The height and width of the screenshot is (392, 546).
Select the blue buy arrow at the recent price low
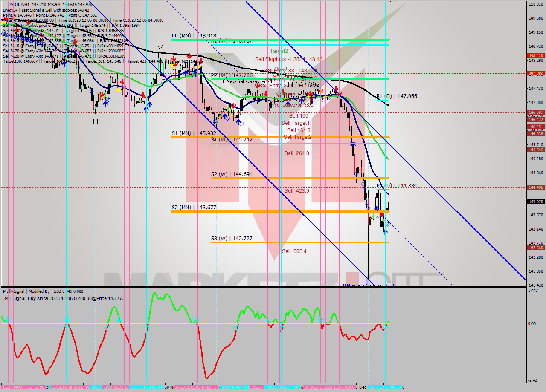[384, 231]
